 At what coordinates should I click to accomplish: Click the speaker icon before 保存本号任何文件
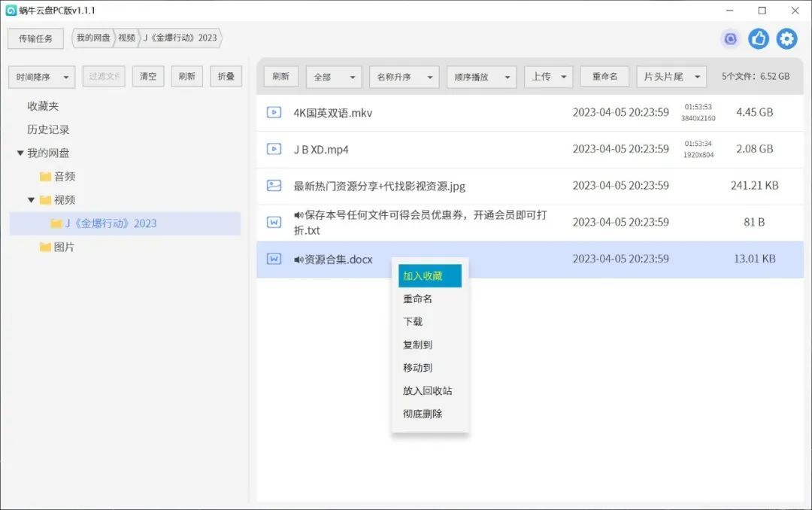coord(298,214)
